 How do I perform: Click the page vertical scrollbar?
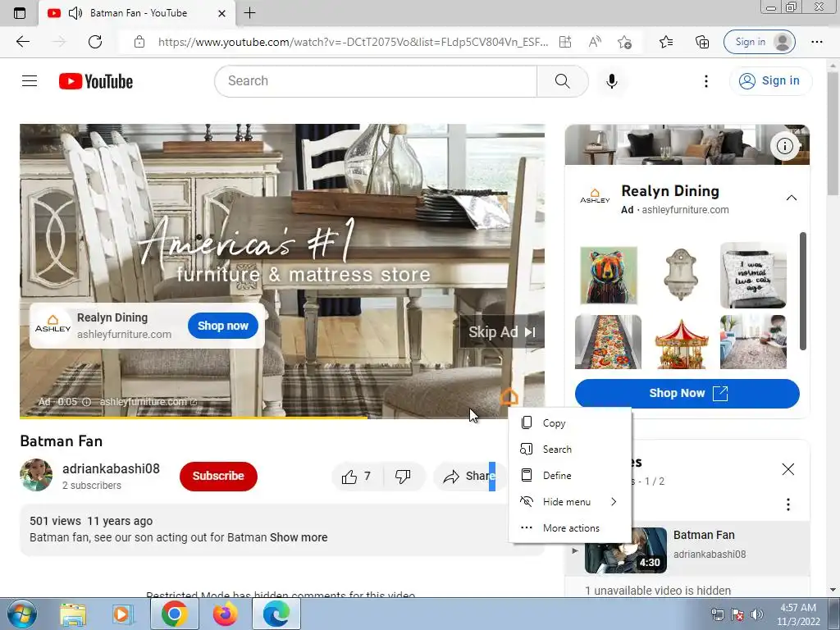(x=832, y=134)
